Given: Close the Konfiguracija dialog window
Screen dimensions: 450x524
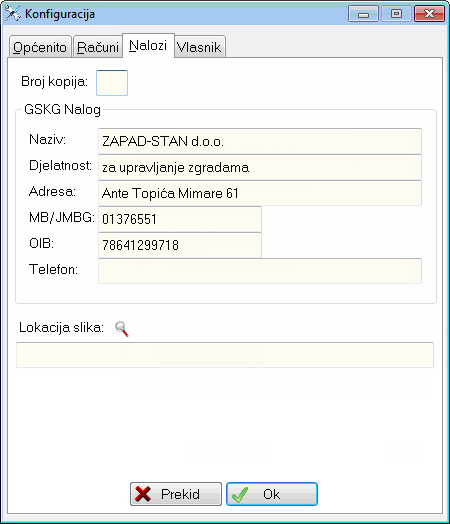Looking at the screenshot, I should (429, 14).
